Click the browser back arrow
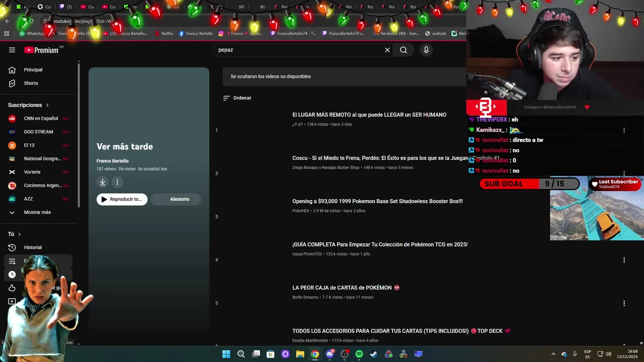644x362 pixels. [7, 21]
